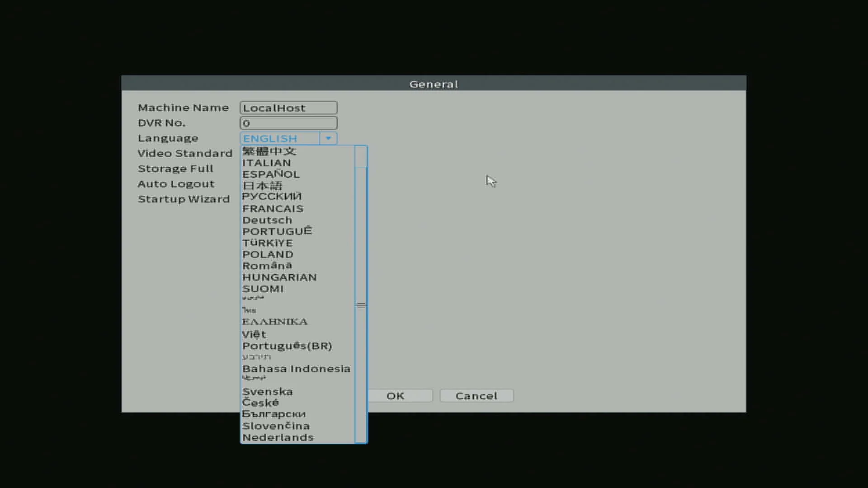Select HUNGARIAN from the dropdown

(x=279, y=277)
